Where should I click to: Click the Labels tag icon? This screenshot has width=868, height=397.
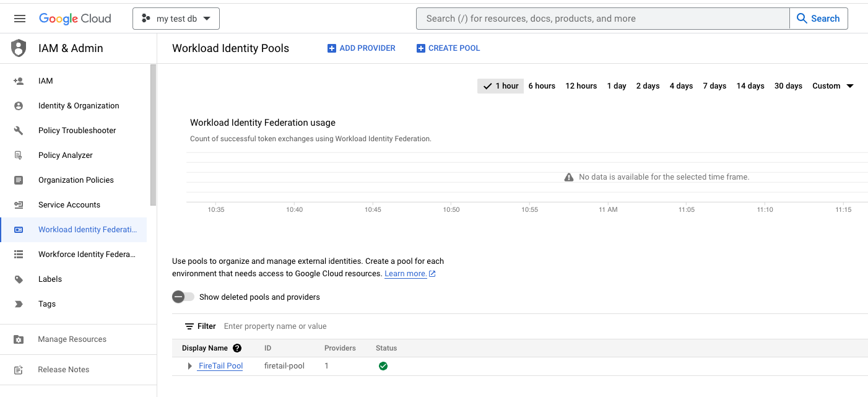click(x=19, y=279)
